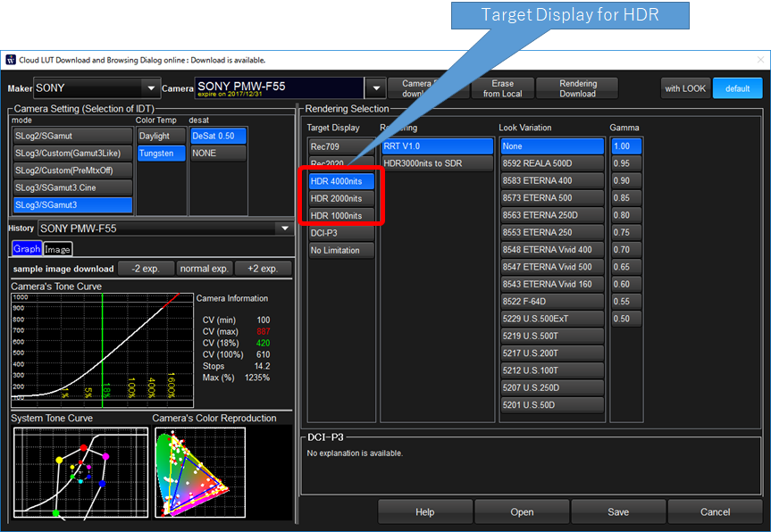Set Gamma to 1.00
Screen dimensions: 771x532
point(626,145)
